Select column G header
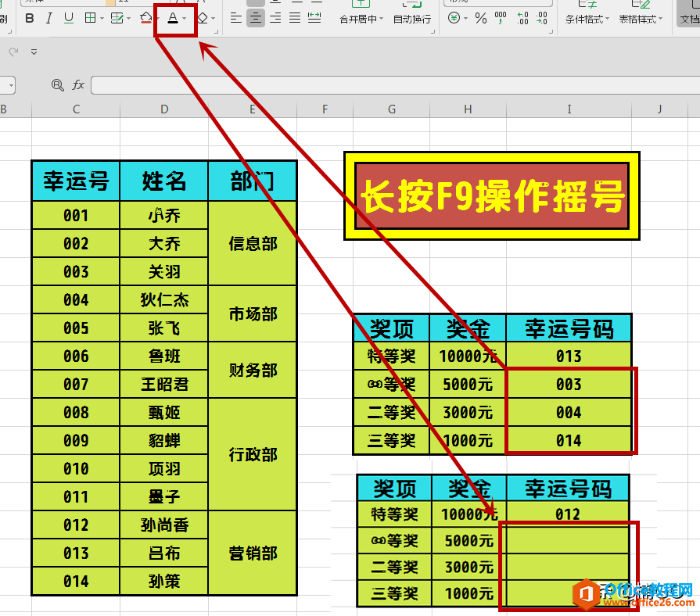 click(x=392, y=109)
